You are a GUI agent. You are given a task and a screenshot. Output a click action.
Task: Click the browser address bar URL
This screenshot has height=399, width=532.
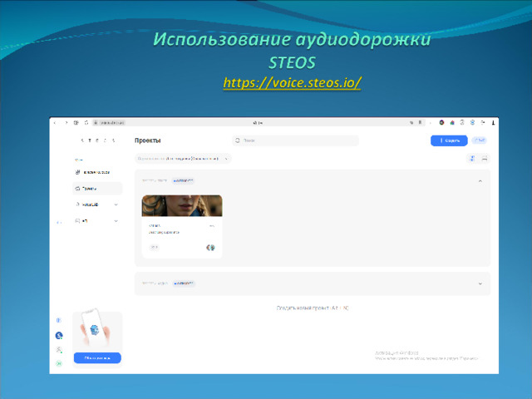point(112,122)
